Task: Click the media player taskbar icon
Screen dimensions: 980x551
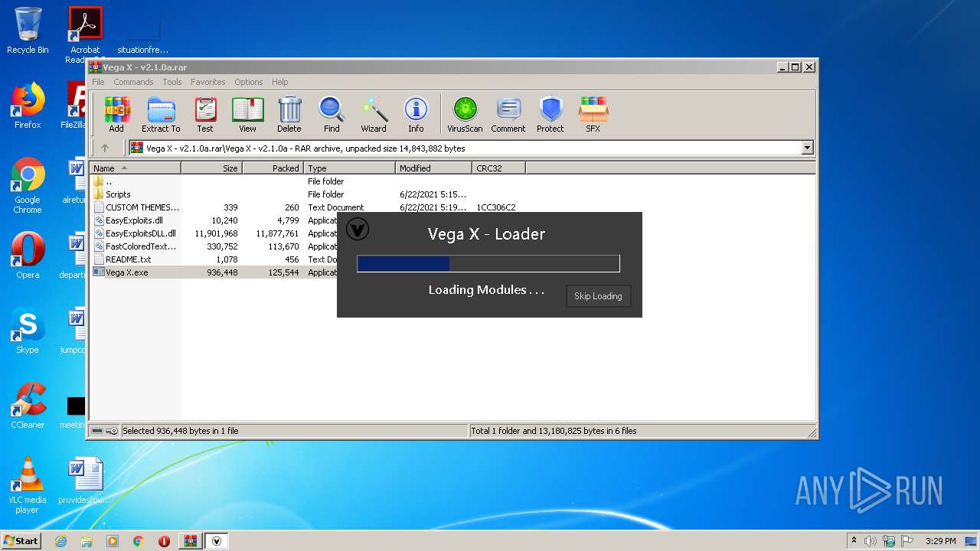Action: pyautogui.click(x=113, y=541)
